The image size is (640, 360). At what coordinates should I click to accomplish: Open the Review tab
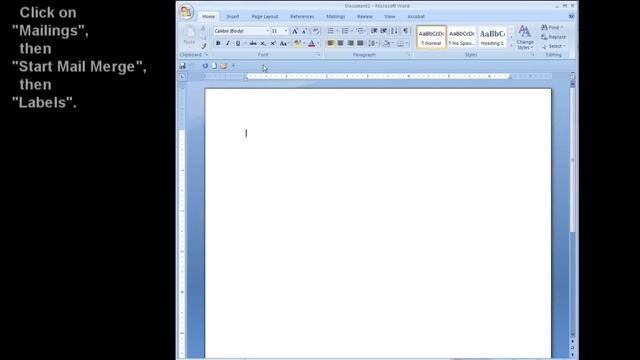click(364, 17)
